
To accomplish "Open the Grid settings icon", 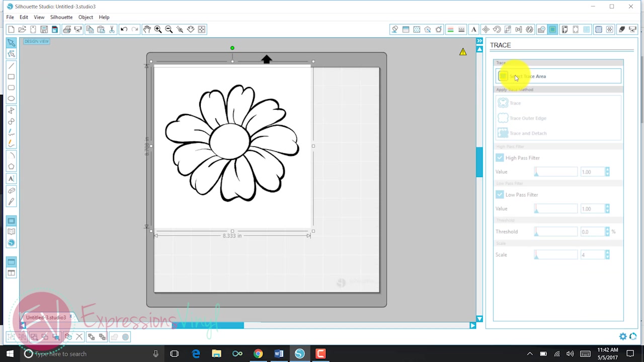I will (587, 30).
